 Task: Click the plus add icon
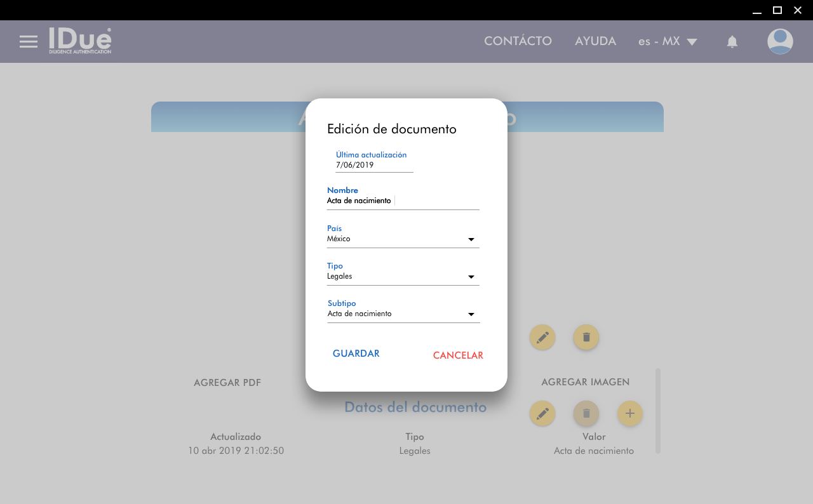click(629, 414)
